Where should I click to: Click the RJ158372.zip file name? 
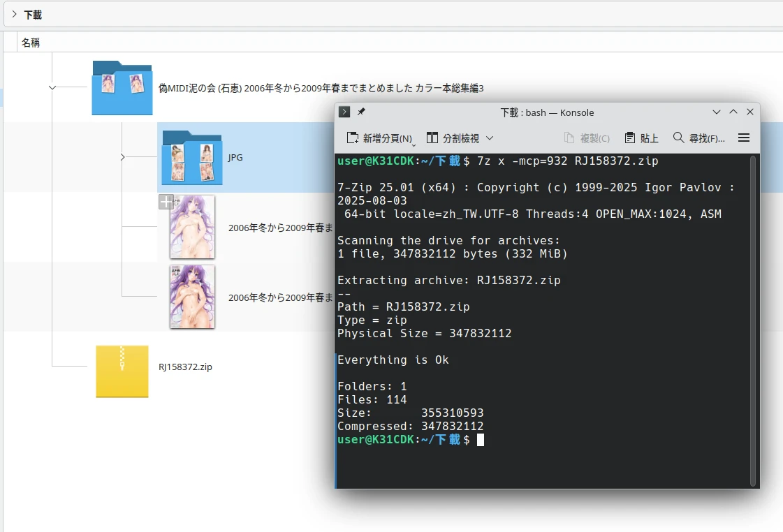tap(185, 367)
